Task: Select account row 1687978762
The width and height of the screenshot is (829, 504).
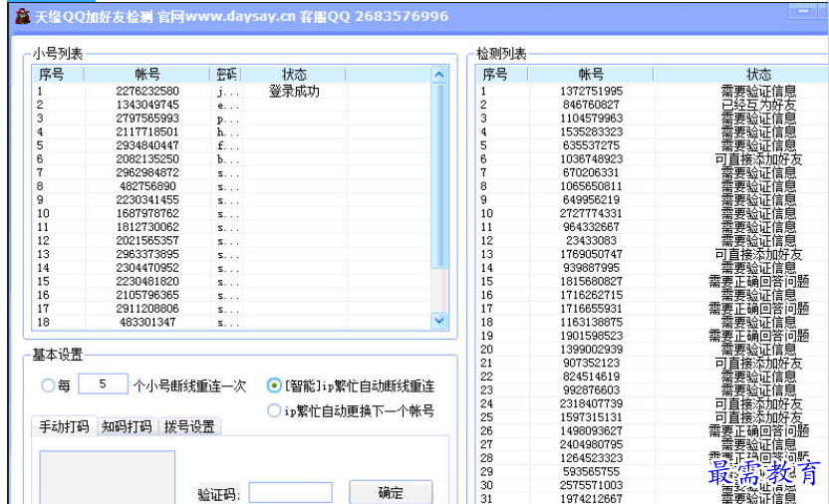Action: [x=147, y=213]
